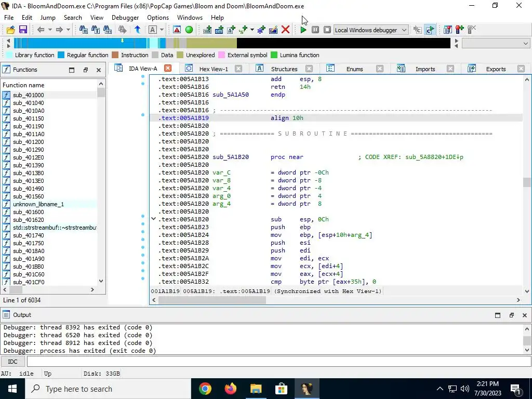The image size is (532, 399).
Task: Click the red warning window icon
Action: pos(177,30)
